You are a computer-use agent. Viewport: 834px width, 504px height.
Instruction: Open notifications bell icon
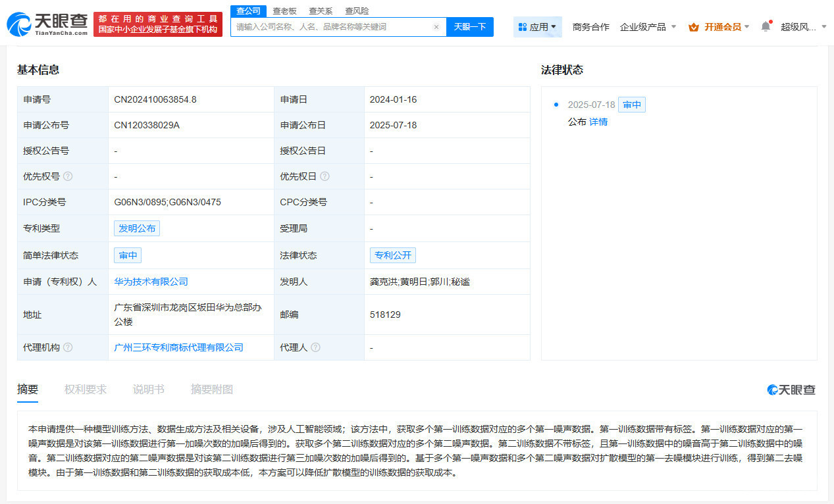coord(766,27)
